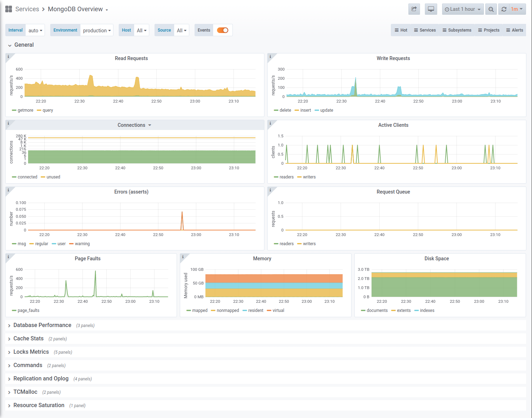532x418 pixels.
Task: Open the Last 1 hour time picker
Action: pos(463,9)
